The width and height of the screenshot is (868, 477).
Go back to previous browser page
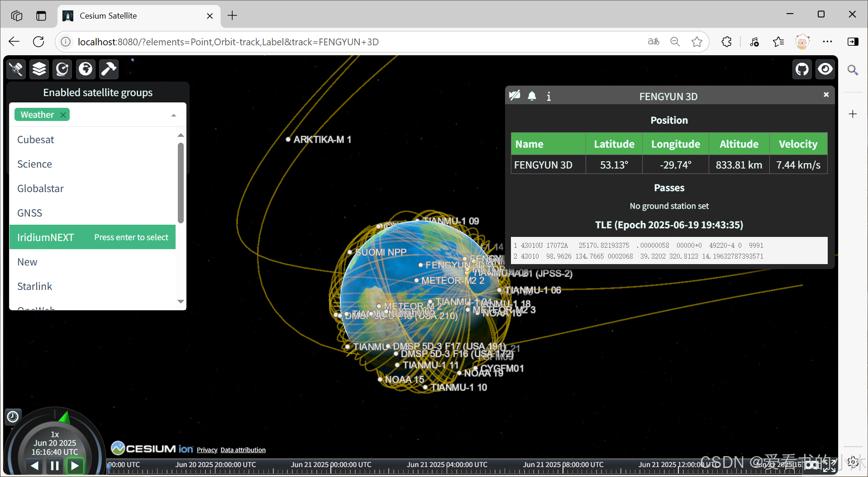[14, 42]
